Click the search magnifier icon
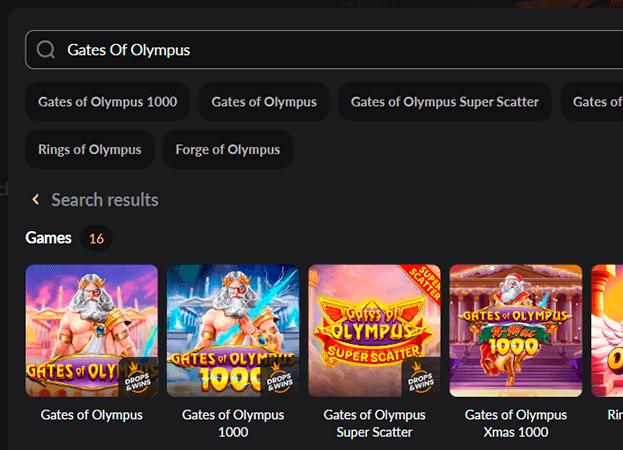 pos(46,50)
